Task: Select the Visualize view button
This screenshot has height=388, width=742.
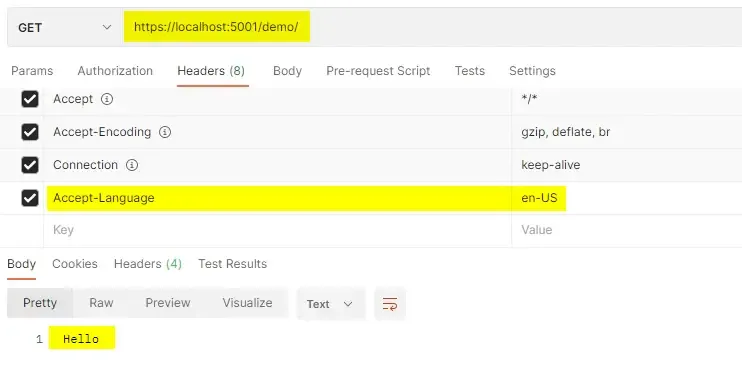Action: (247, 303)
